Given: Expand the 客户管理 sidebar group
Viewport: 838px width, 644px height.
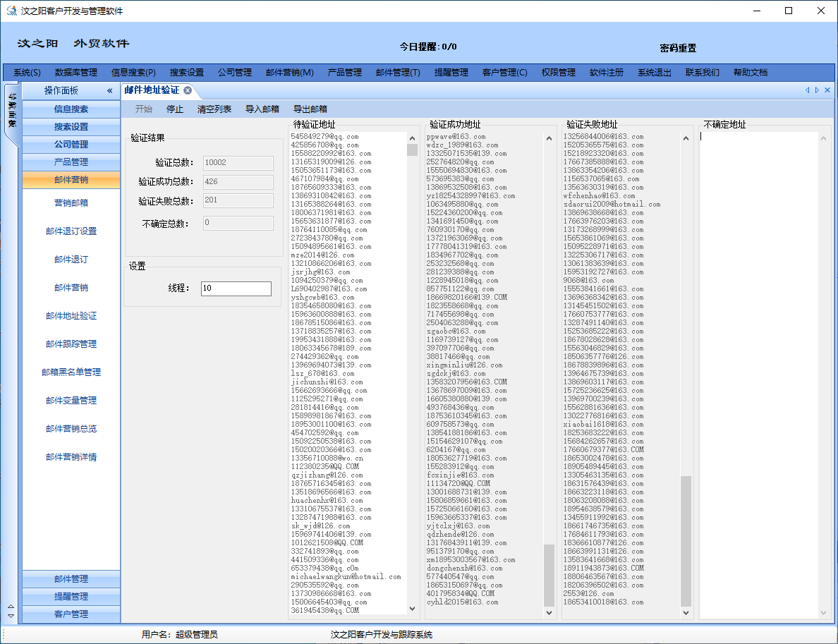Looking at the screenshot, I should coord(71,614).
